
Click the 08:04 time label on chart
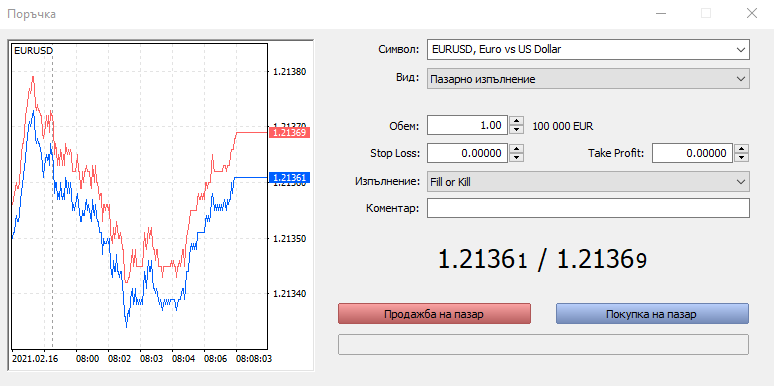183,358
